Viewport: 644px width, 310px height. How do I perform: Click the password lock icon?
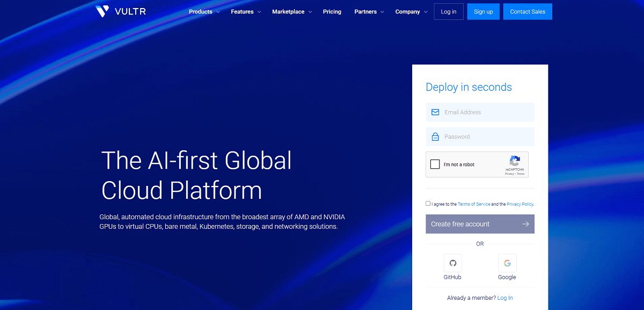click(x=435, y=136)
